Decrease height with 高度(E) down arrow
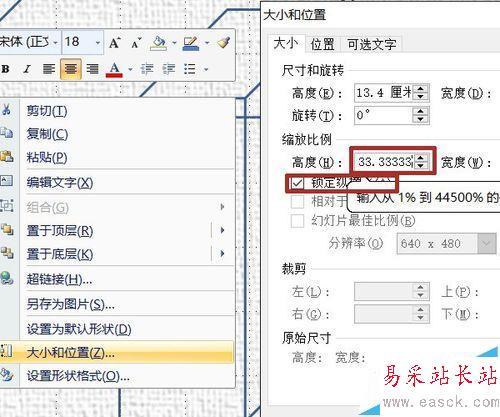Viewport: 500px width, 417px height. (x=421, y=97)
